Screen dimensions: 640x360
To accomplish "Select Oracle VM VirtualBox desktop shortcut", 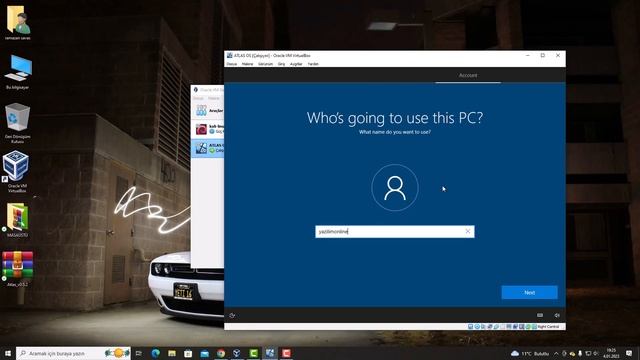I will click(x=16, y=171).
